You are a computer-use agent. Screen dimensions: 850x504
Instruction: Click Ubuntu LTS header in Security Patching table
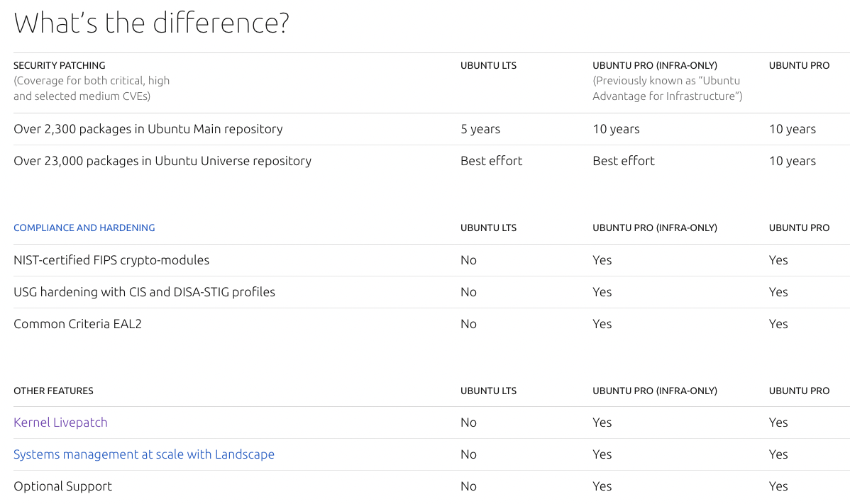[x=488, y=65]
